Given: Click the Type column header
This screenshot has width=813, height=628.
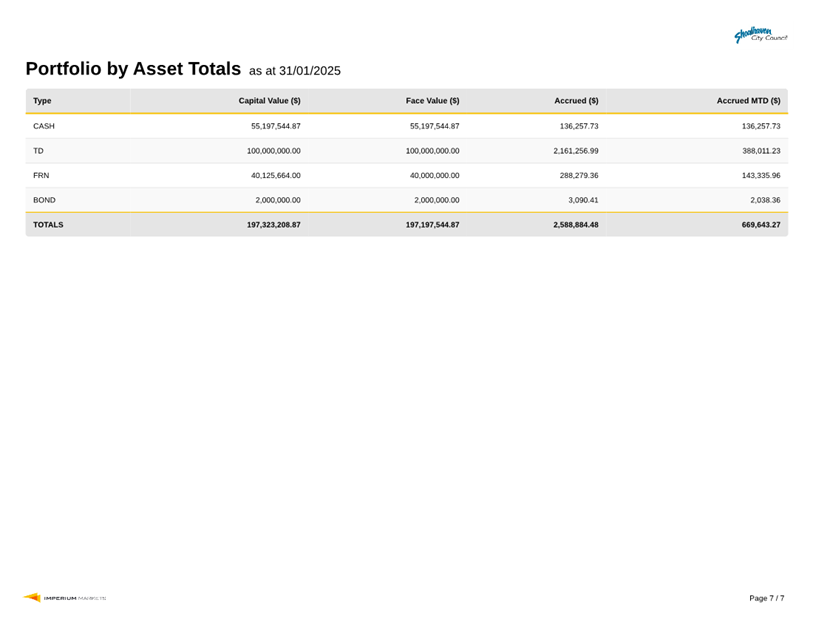Looking at the screenshot, I should [x=42, y=101].
